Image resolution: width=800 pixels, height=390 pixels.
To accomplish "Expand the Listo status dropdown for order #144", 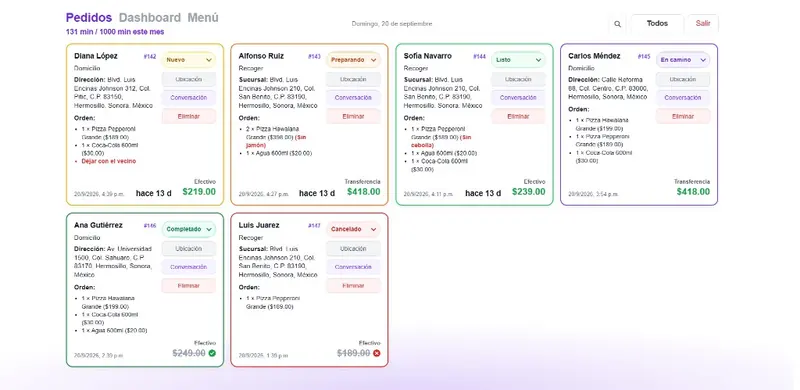I will click(518, 60).
